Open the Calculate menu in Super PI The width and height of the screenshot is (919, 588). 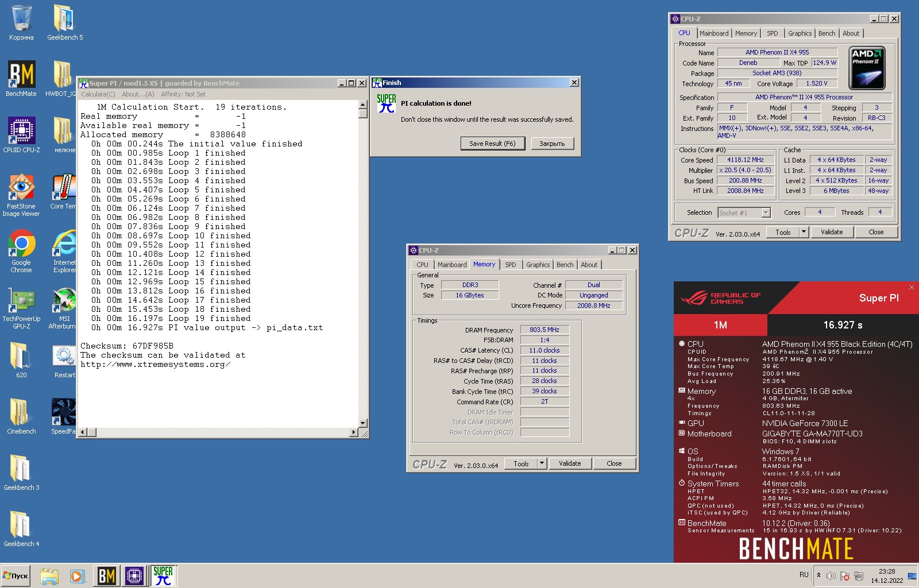[98, 94]
